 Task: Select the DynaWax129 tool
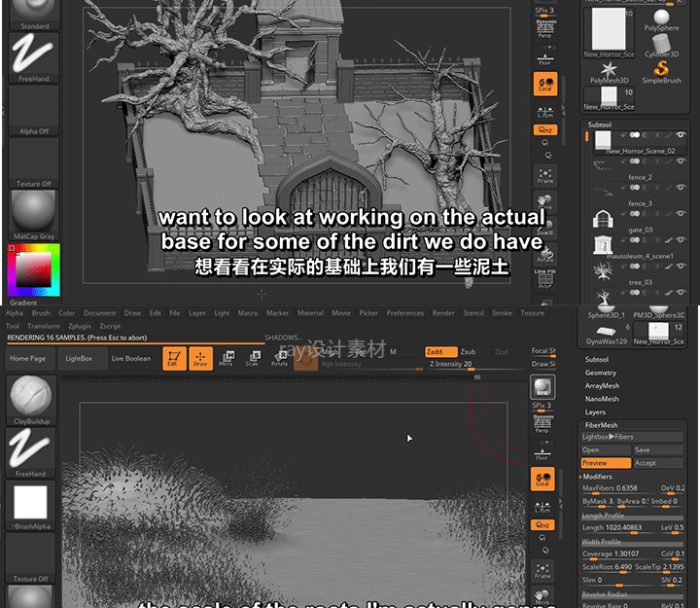[x=607, y=334]
